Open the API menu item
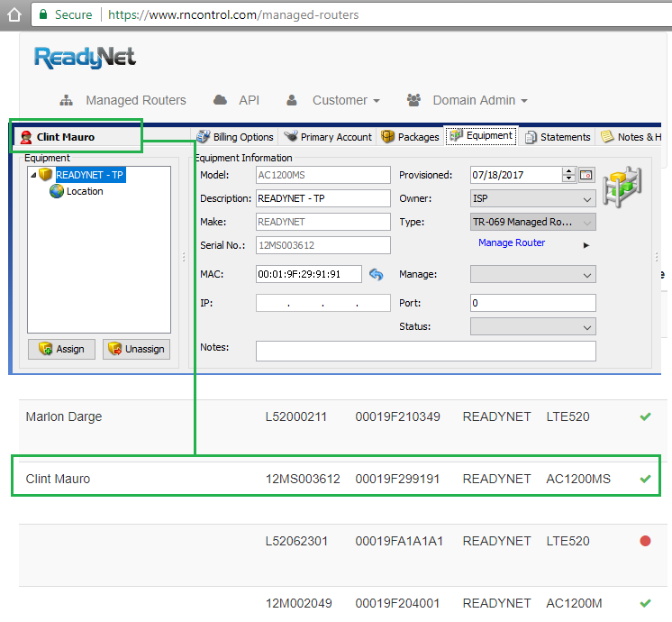This screenshot has height=622, width=672. click(249, 100)
